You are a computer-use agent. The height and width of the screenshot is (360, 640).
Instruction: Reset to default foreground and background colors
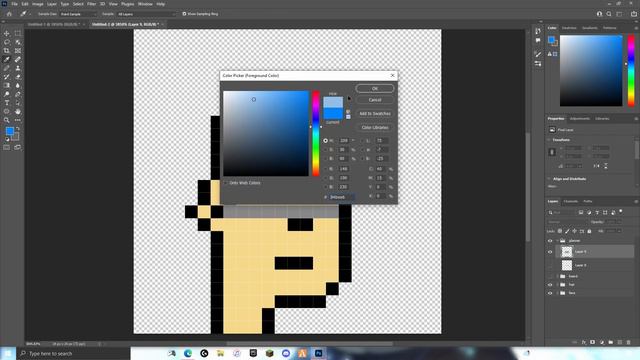(x=7, y=139)
